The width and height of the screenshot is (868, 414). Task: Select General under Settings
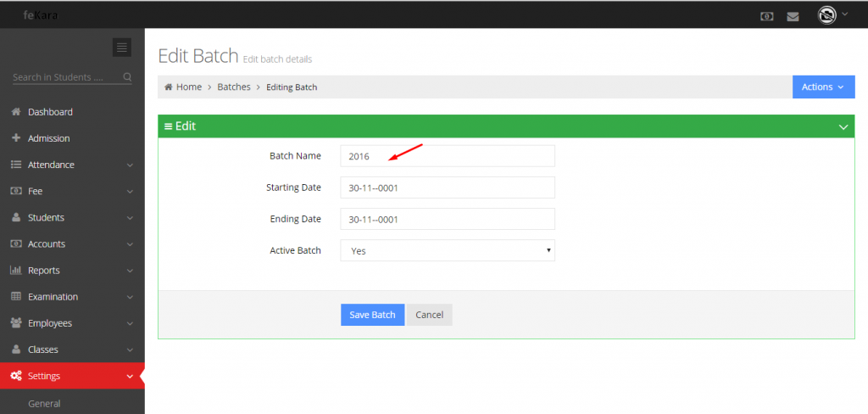point(44,404)
